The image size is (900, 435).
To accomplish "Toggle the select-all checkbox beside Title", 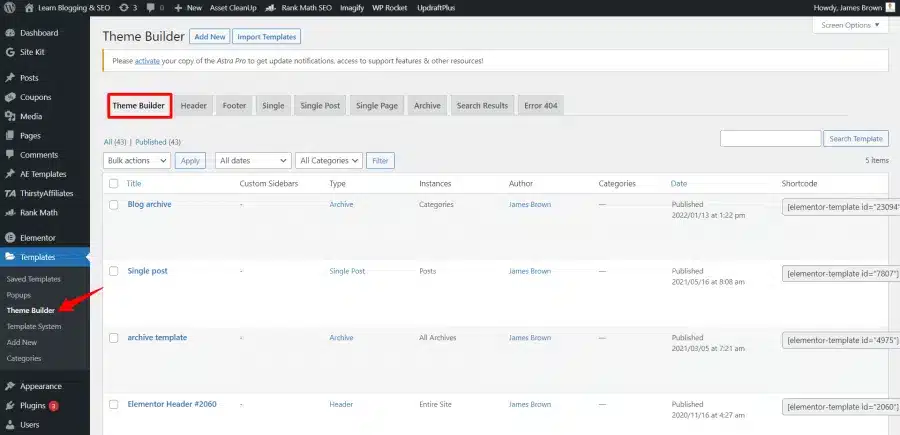I will pos(114,184).
